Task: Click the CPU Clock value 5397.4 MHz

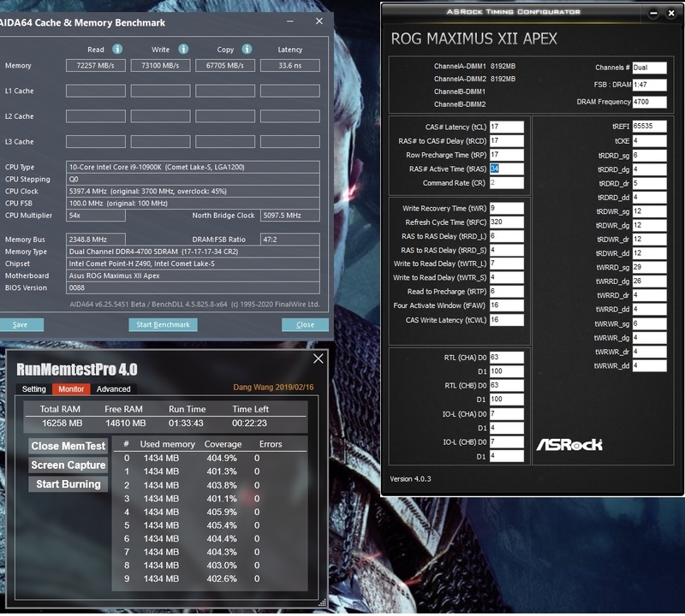Action: (193, 192)
